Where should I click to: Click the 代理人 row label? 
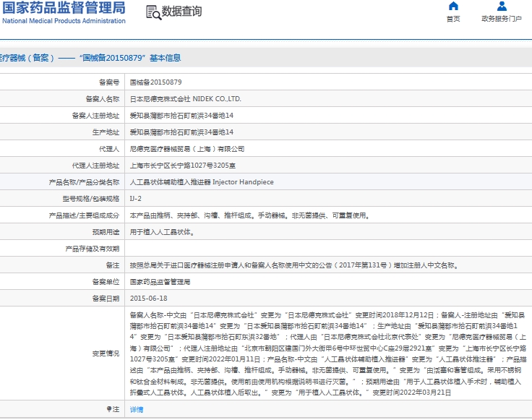pyautogui.click(x=109, y=149)
